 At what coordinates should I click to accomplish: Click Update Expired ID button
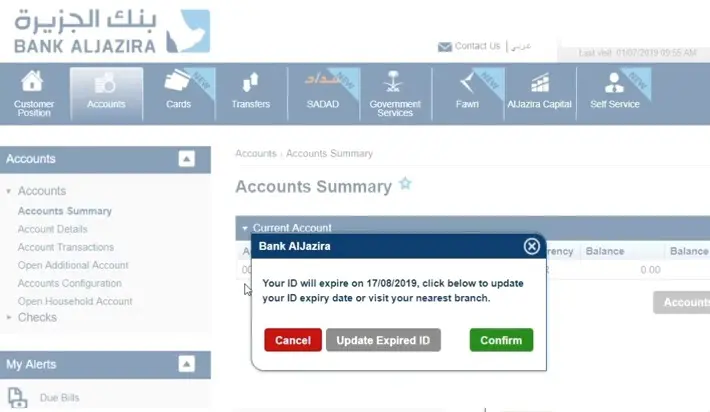click(383, 340)
